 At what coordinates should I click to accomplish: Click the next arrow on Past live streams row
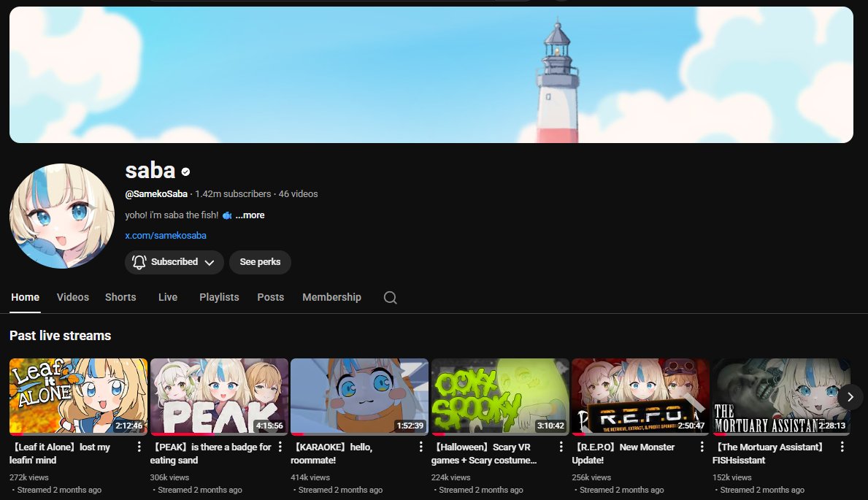click(x=850, y=397)
